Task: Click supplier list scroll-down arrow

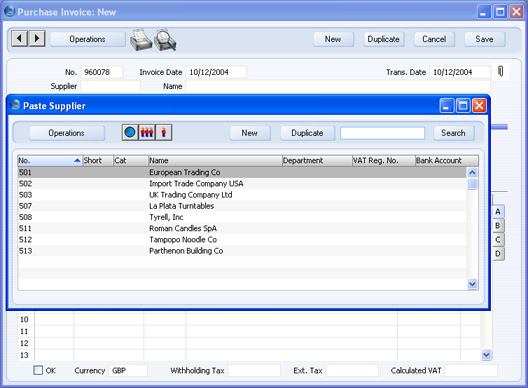Action: click(472, 284)
